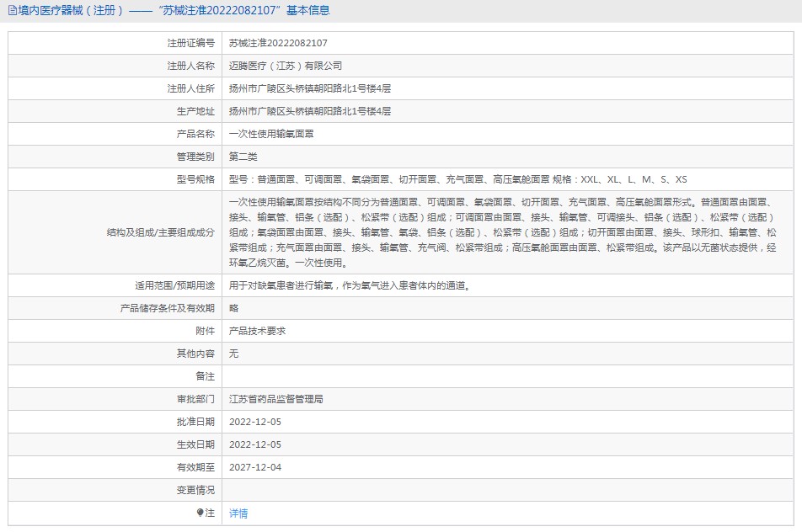Click address value in the 生产地址 row
The width and height of the screenshot is (802, 532).
pos(310,111)
